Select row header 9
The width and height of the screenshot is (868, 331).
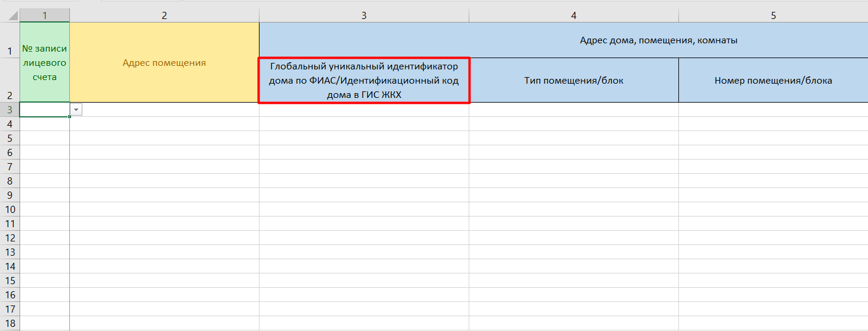click(9, 195)
